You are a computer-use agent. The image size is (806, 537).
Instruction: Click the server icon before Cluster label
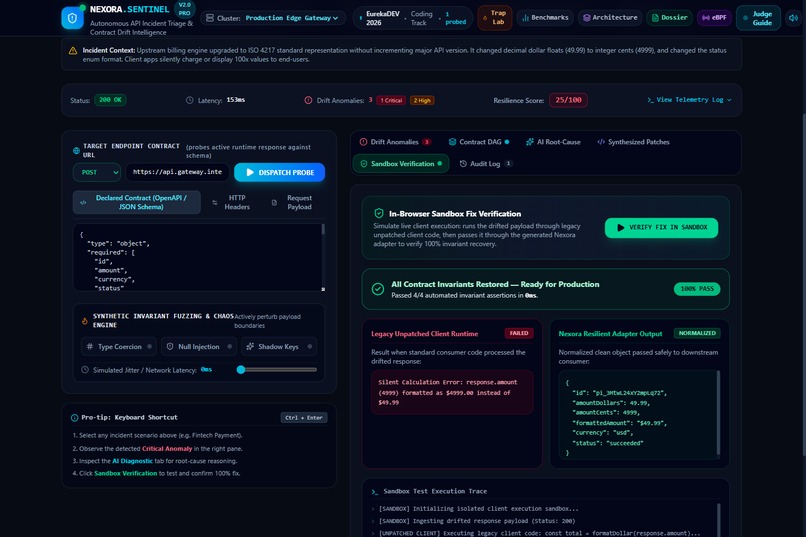[210, 18]
